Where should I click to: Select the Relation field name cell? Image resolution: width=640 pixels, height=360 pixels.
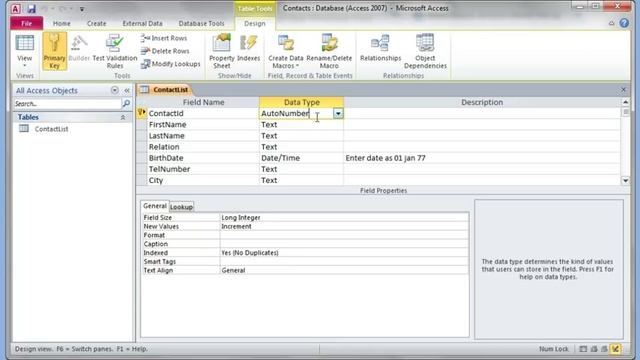coord(203,147)
